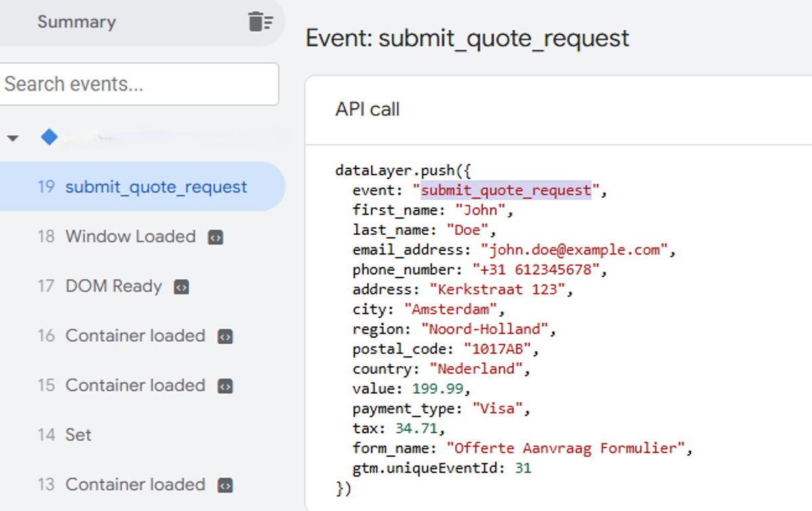812x511 pixels.
Task: Click the API call card heading
Action: [367, 109]
